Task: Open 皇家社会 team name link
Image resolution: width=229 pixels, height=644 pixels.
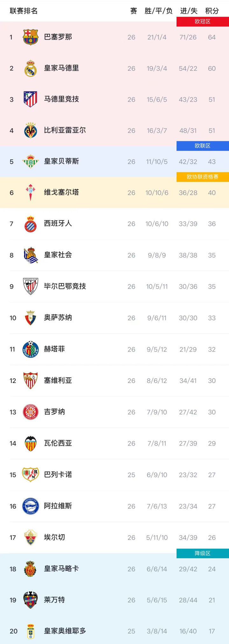Action: (x=58, y=255)
